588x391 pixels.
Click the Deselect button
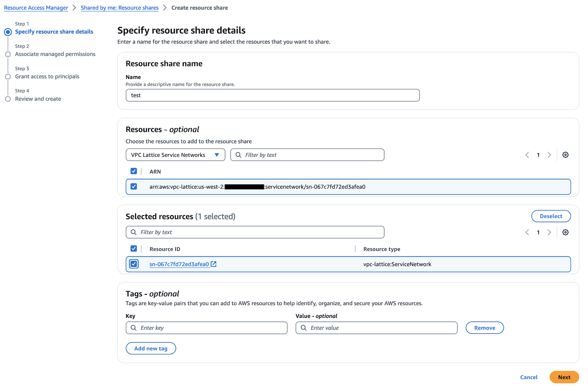click(551, 216)
